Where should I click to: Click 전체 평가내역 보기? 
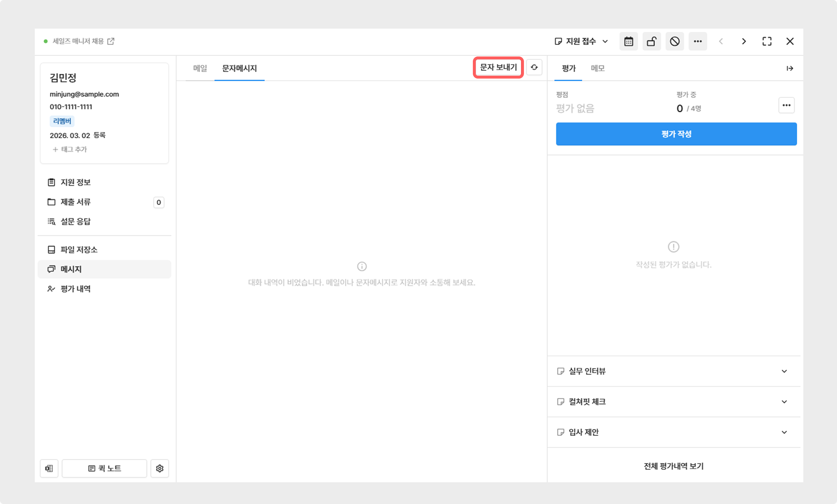pos(674,466)
